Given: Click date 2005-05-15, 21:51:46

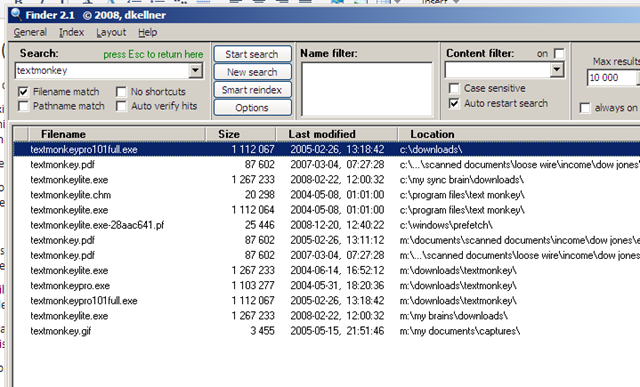Looking at the screenshot, I should [337, 331].
